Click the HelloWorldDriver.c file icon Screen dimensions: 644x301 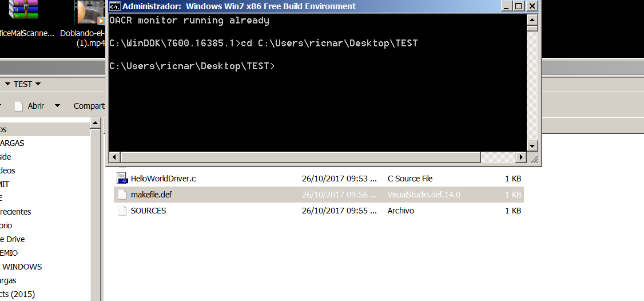(x=121, y=179)
